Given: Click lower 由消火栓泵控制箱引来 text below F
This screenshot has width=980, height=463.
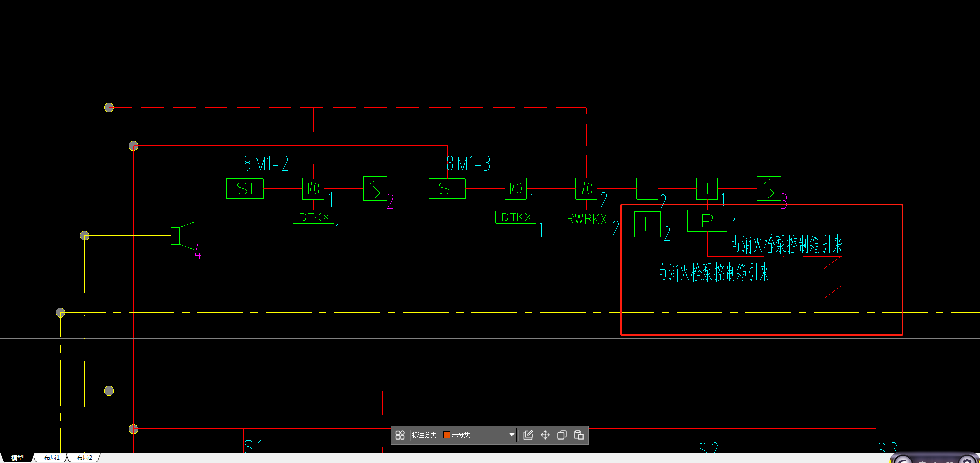Looking at the screenshot, I should (714, 273).
